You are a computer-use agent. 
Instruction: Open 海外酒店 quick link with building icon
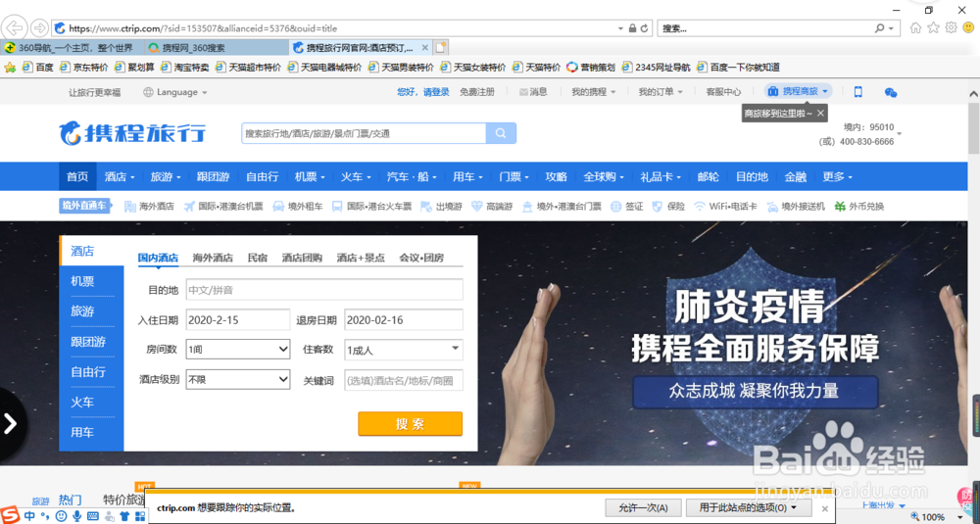click(x=149, y=206)
